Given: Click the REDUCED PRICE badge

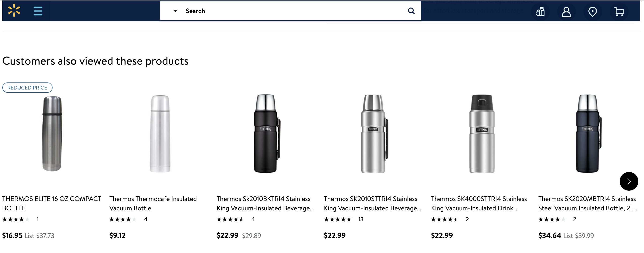Looking at the screenshot, I should [x=27, y=88].
